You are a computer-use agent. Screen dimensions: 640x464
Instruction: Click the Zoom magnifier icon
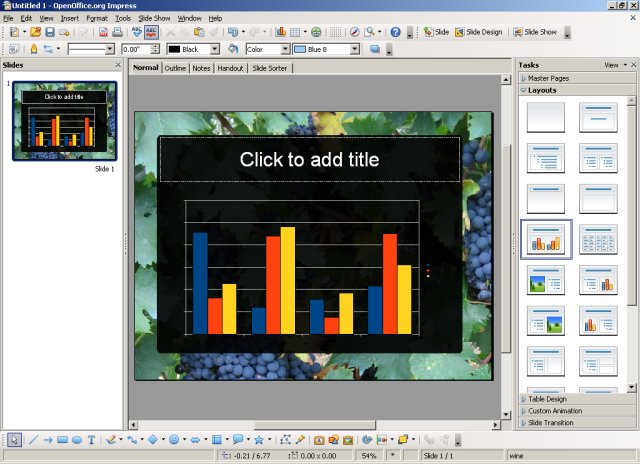coord(369,32)
